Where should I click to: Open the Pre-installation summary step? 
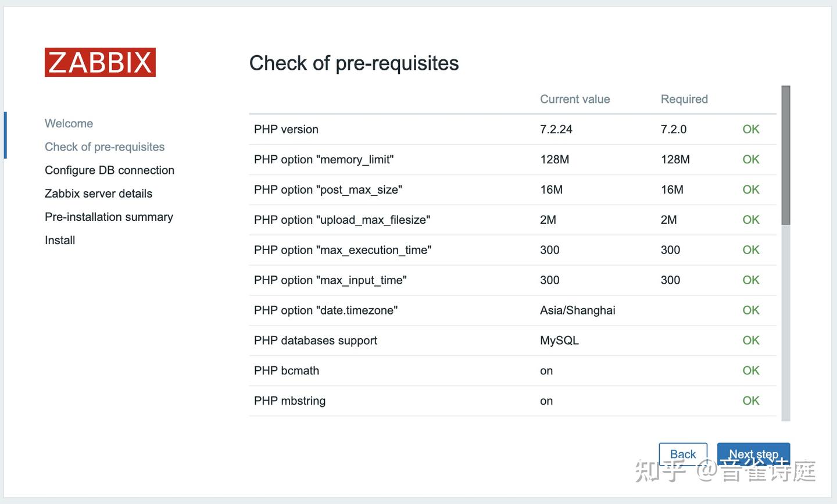[109, 216]
